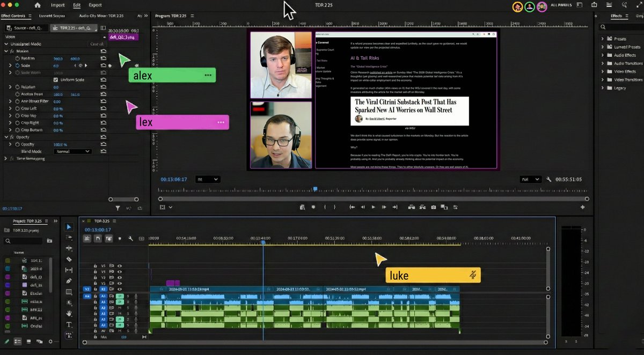Toggle Snap in Timeline
The width and height of the screenshot is (644, 355).
coord(98,239)
